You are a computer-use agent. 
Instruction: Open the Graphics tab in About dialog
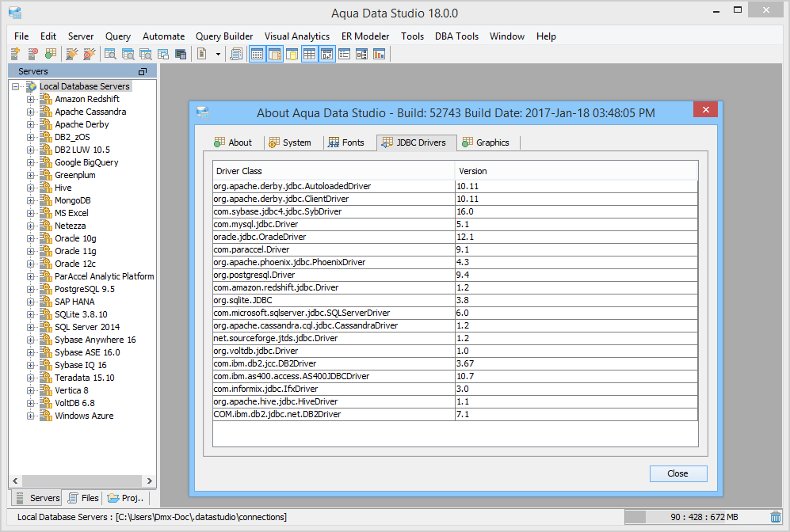[x=485, y=142]
